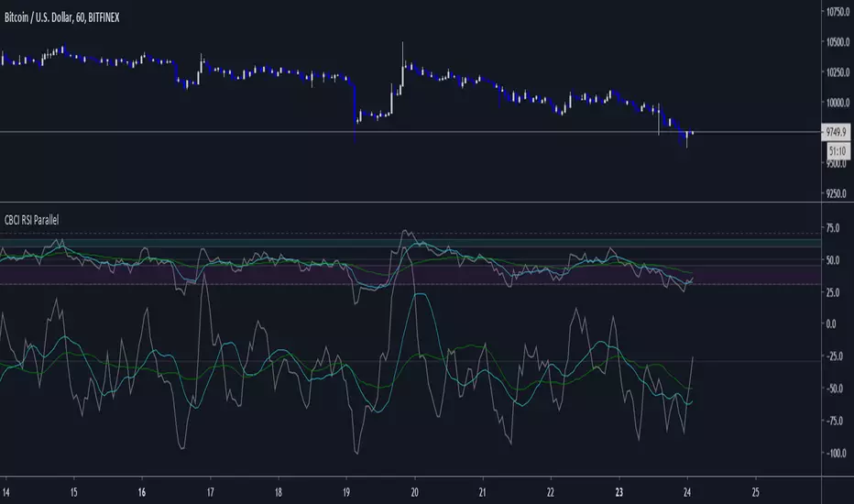Click the latest candlestick at the current price
The image size is (854, 504).
(x=692, y=132)
